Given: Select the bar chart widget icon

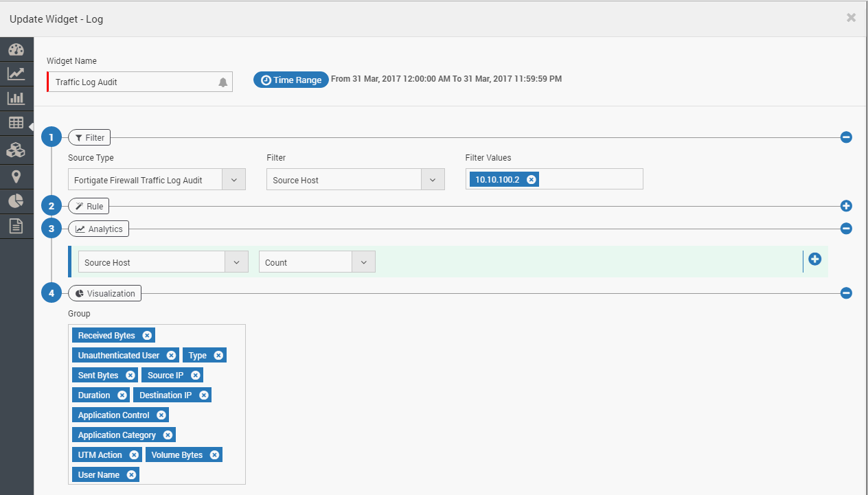Looking at the screenshot, I should [x=16, y=98].
